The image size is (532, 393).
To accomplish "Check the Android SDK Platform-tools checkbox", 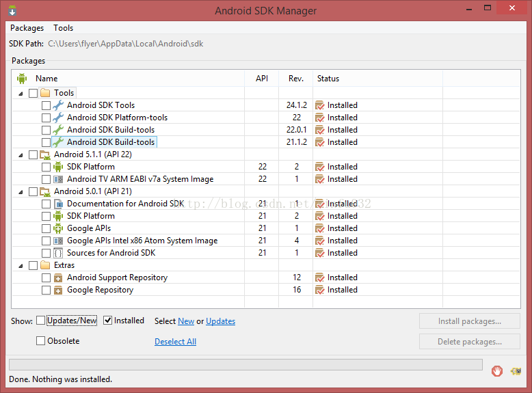I will 46,118.
